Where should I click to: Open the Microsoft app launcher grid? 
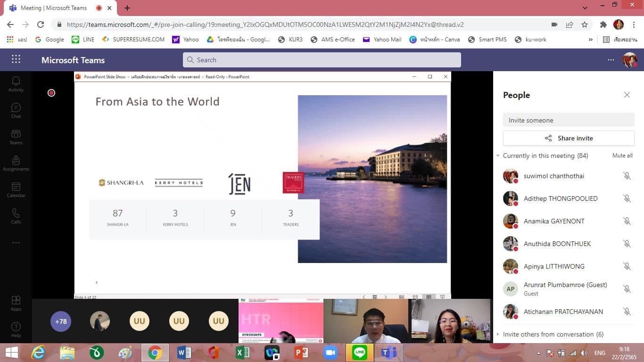[x=16, y=59]
